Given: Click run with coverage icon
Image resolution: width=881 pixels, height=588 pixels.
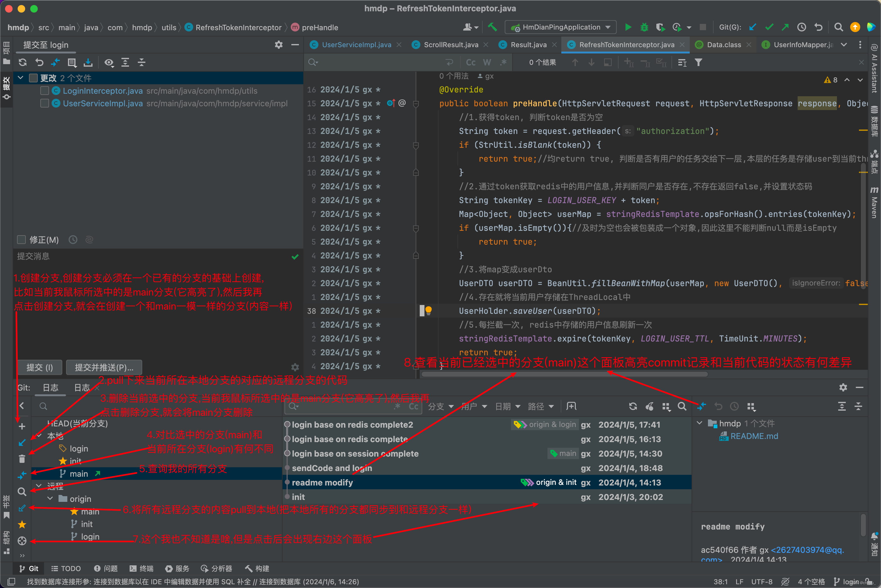Looking at the screenshot, I should coord(660,27).
